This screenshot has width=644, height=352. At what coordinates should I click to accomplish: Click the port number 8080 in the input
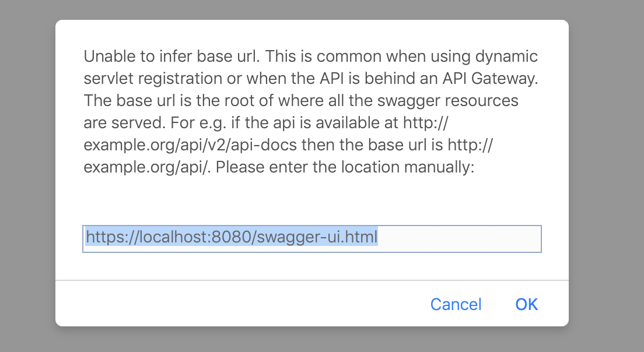point(232,237)
